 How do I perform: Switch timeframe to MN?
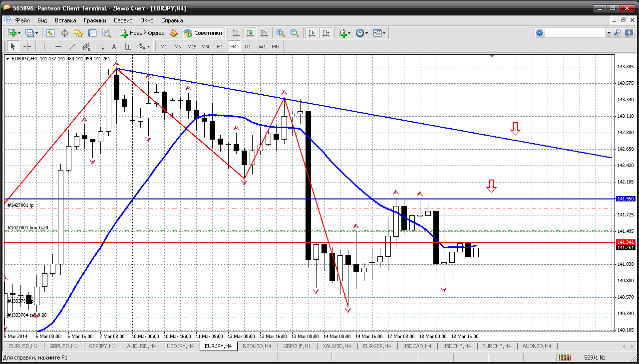tap(276, 46)
